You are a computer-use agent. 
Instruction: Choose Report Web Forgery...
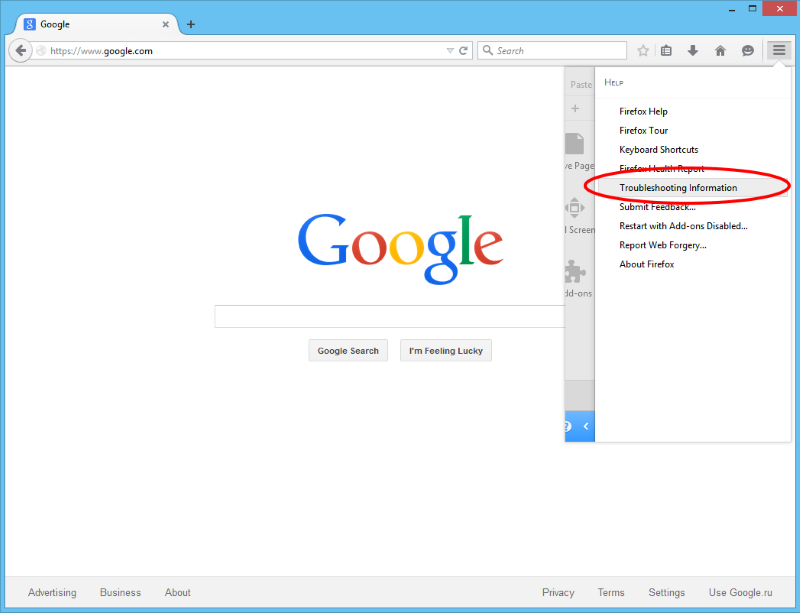point(663,245)
